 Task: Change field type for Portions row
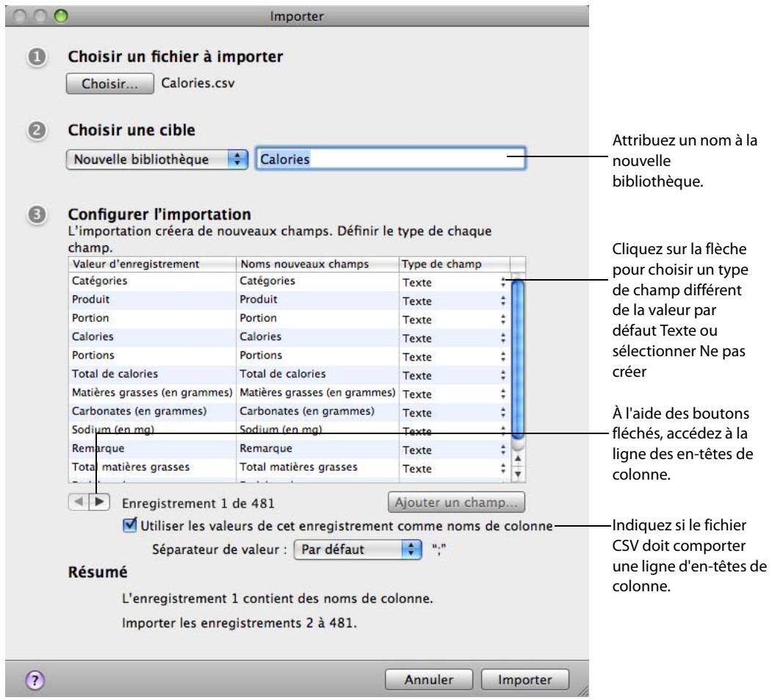point(502,357)
